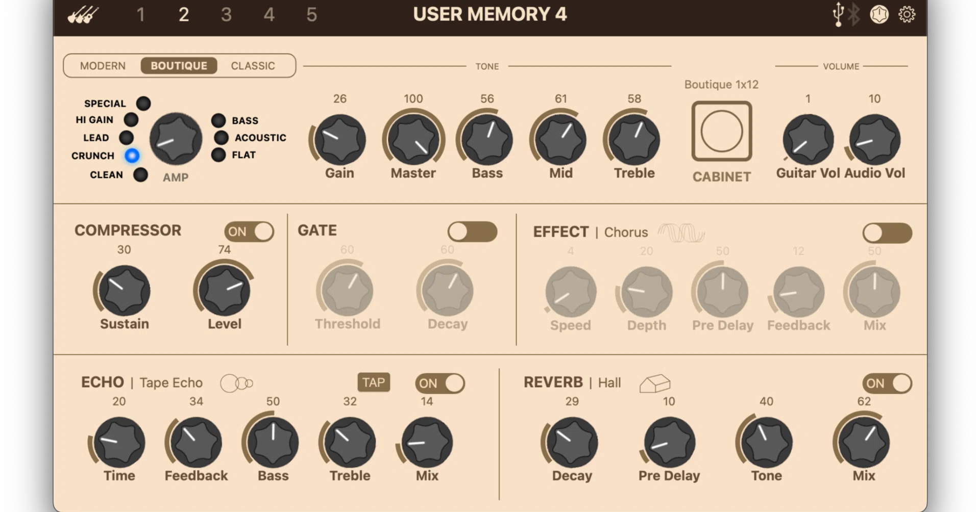
Task: Click the reverb Decay knob
Action: click(572, 442)
